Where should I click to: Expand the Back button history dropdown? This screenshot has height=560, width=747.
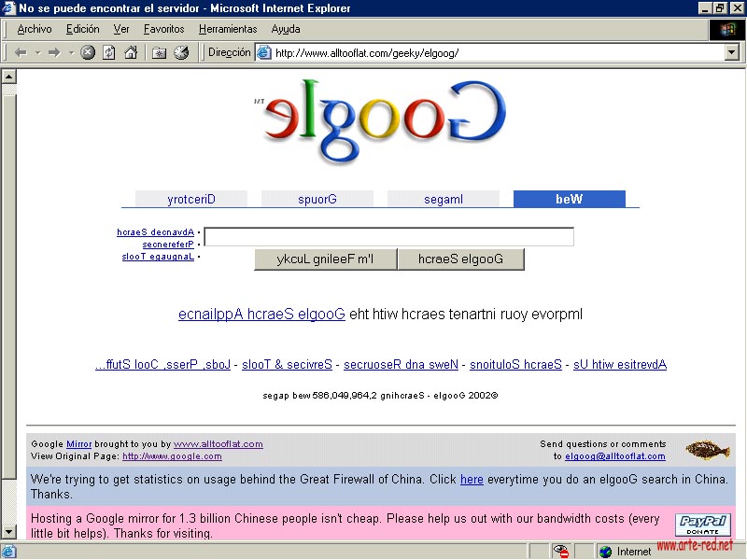37,52
